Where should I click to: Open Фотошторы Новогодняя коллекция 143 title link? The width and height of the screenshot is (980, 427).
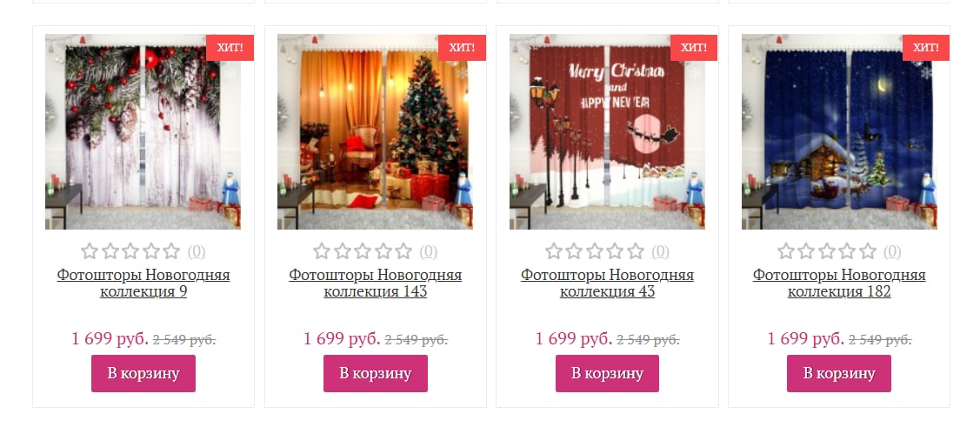coord(375,284)
